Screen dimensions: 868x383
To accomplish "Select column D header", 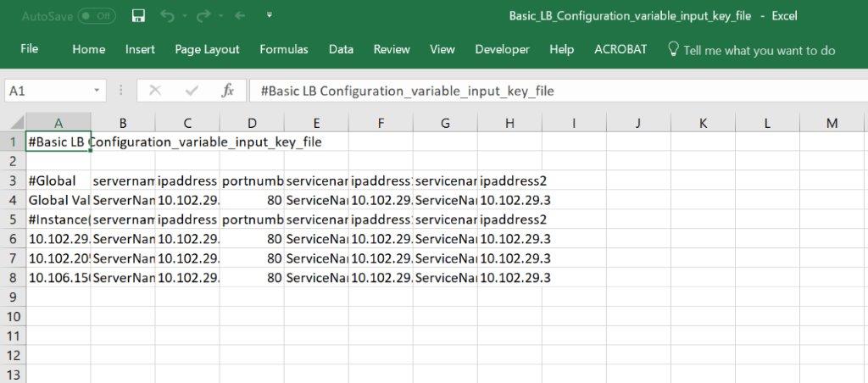I will (252, 123).
